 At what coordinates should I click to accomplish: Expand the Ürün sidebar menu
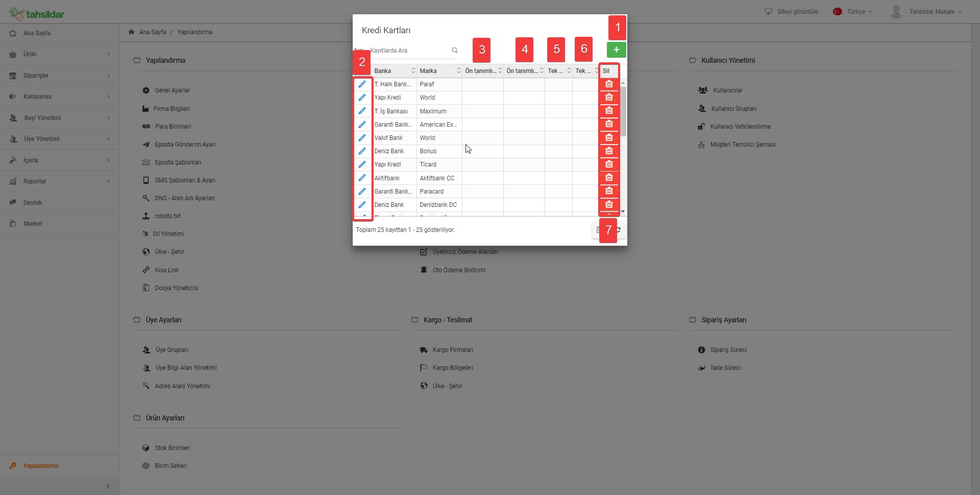click(x=60, y=54)
